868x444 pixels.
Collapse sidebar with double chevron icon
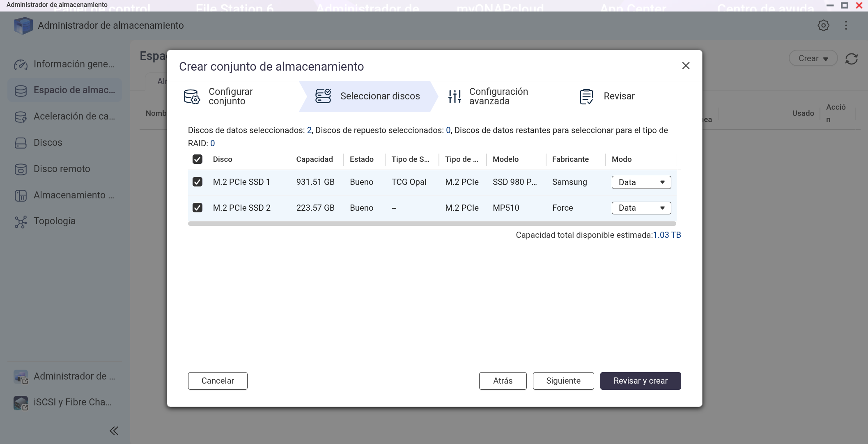114,431
